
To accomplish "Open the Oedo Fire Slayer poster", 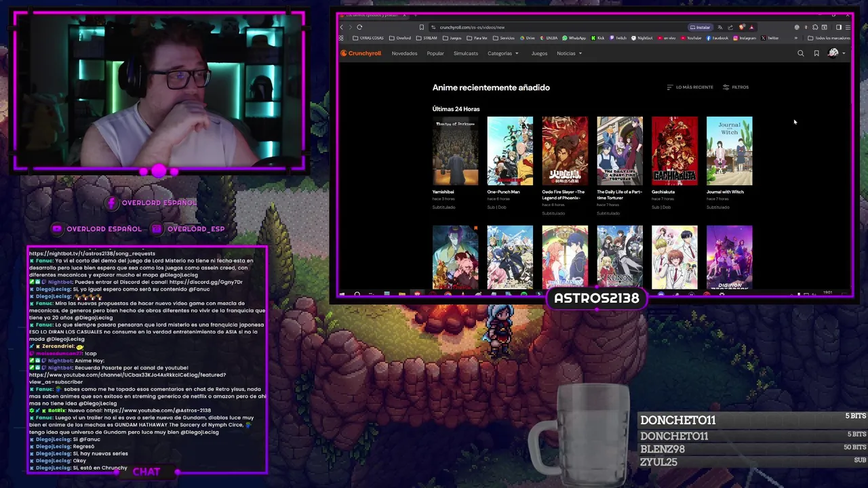I will (x=565, y=151).
